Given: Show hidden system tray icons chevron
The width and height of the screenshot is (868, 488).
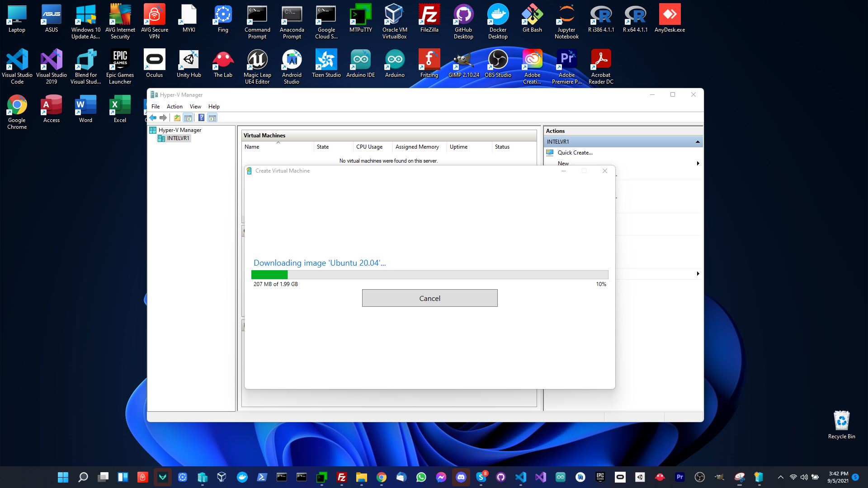Looking at the screenshot, I should pos(780,477).
